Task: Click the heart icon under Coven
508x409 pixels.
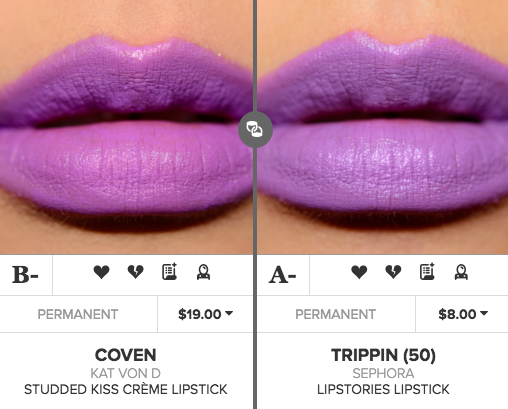Action: point(101,272)
